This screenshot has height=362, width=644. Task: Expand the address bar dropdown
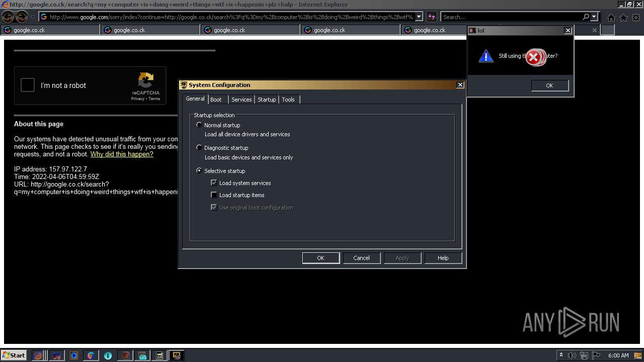pos(419,17)
